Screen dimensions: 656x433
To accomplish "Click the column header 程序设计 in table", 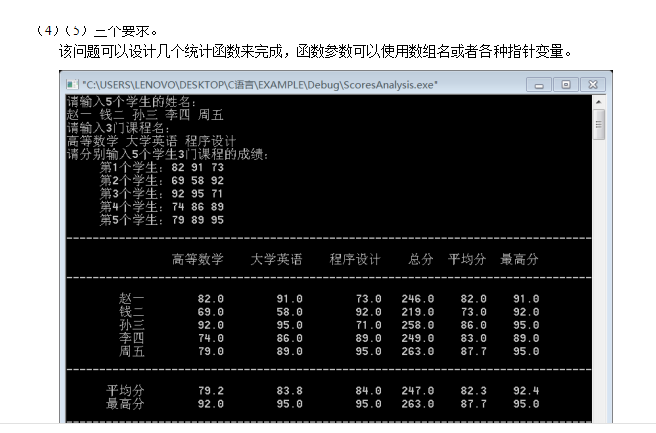I will click(355, 259).
